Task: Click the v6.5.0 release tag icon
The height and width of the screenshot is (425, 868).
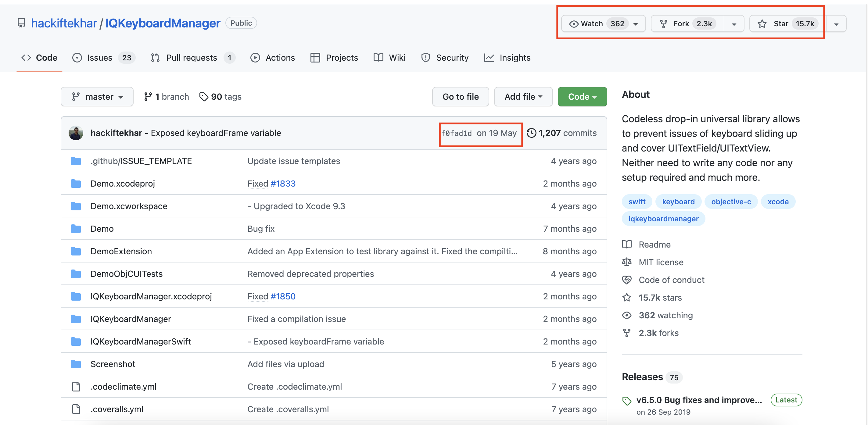Action: pos(627,401)
